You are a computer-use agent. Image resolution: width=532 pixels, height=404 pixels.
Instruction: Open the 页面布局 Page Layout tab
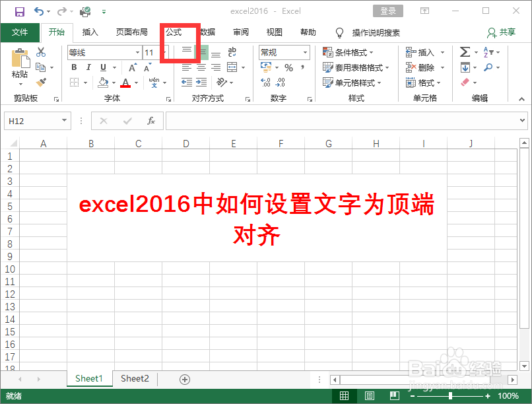click(x=132, y=32)
